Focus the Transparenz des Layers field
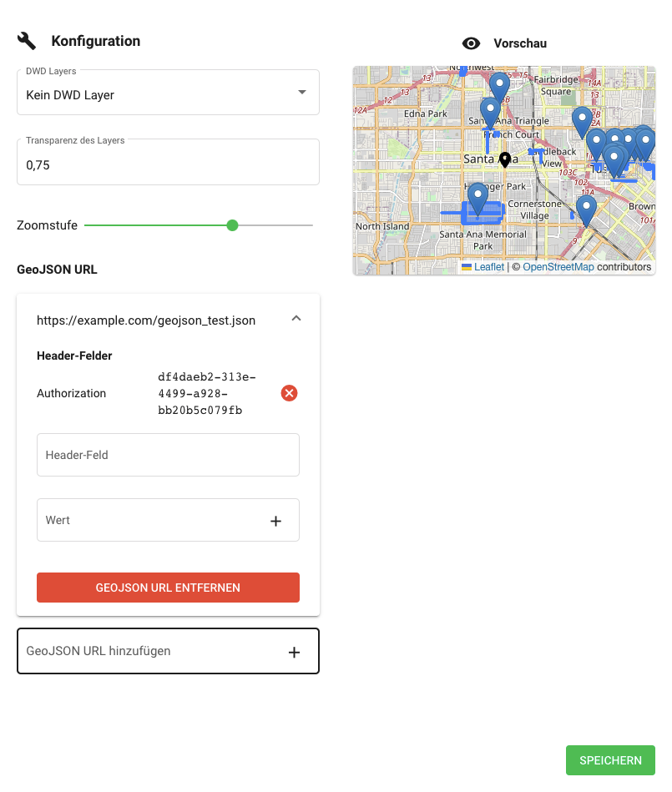672x792 pixels. click(167, 165)
